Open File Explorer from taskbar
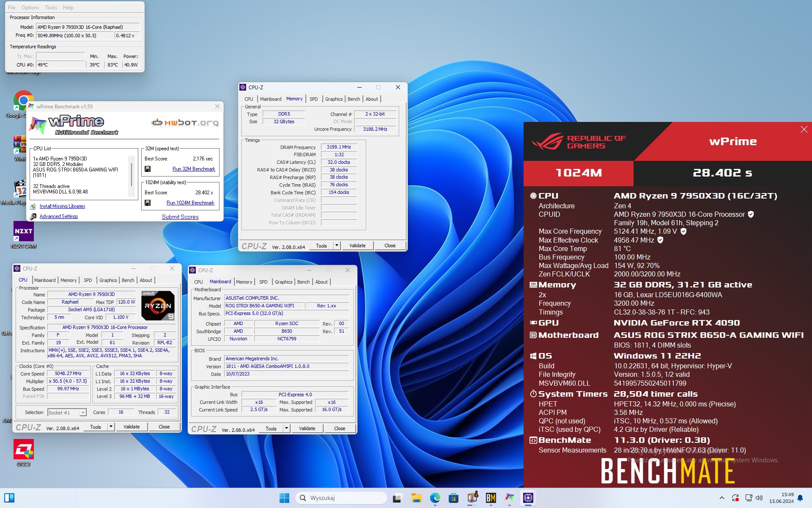Viewport: 812px width, 508px height. (x=416, y=498)
